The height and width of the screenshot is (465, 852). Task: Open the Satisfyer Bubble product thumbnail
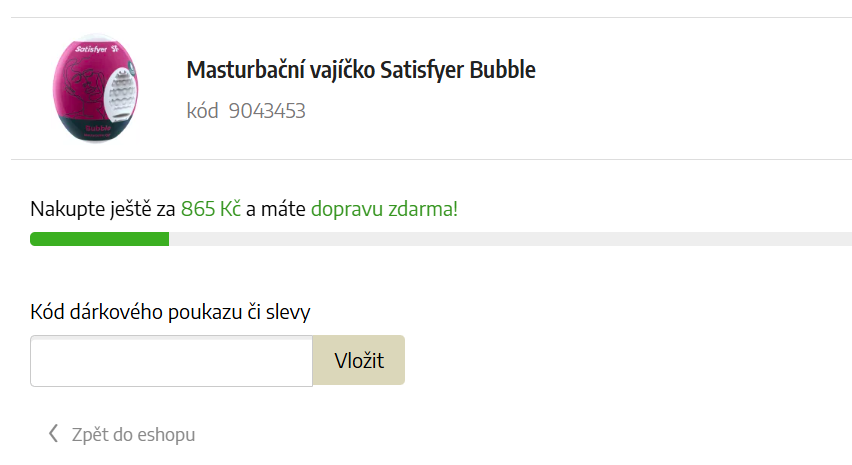(95, 89)
